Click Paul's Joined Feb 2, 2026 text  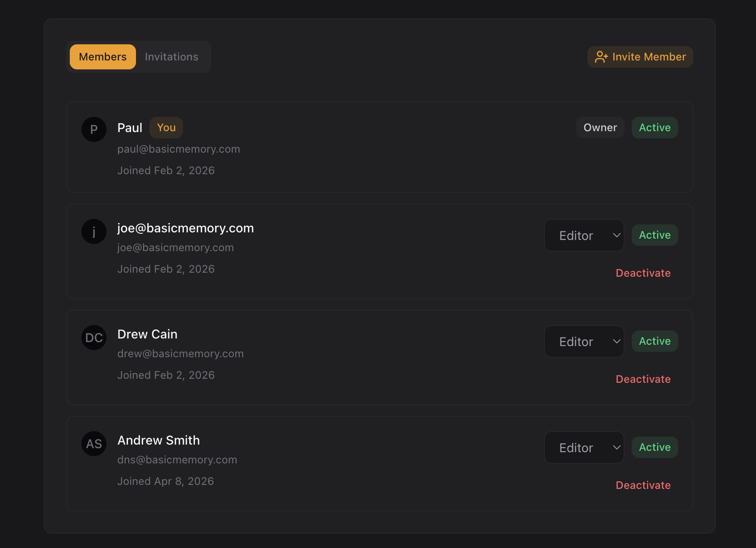166,171
